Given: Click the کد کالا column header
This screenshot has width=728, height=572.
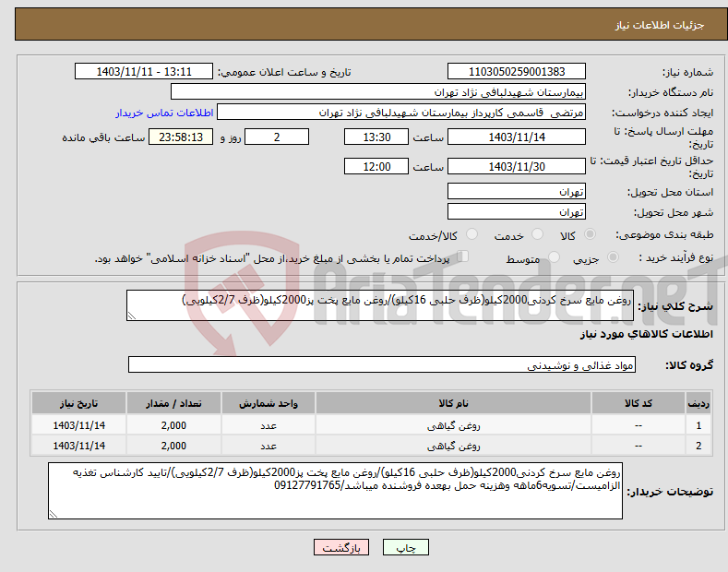Looking at the screenshot, I should tap(638, 403).
